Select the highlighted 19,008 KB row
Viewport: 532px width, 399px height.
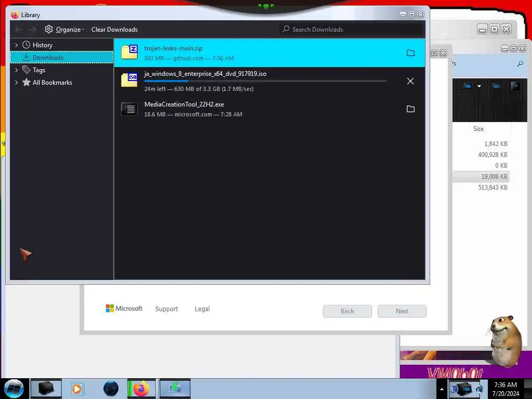(x=481, y=177)
